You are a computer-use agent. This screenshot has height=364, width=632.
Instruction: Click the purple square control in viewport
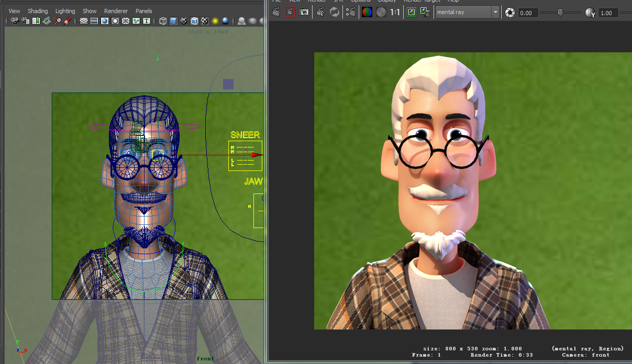point(228,84)
